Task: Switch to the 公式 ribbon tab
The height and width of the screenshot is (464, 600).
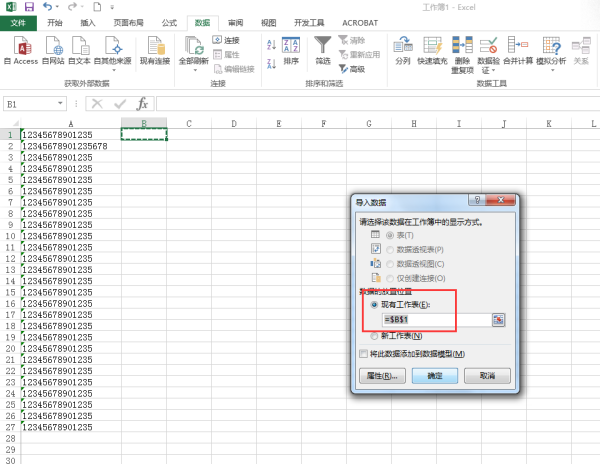Action: click(169, 21)
